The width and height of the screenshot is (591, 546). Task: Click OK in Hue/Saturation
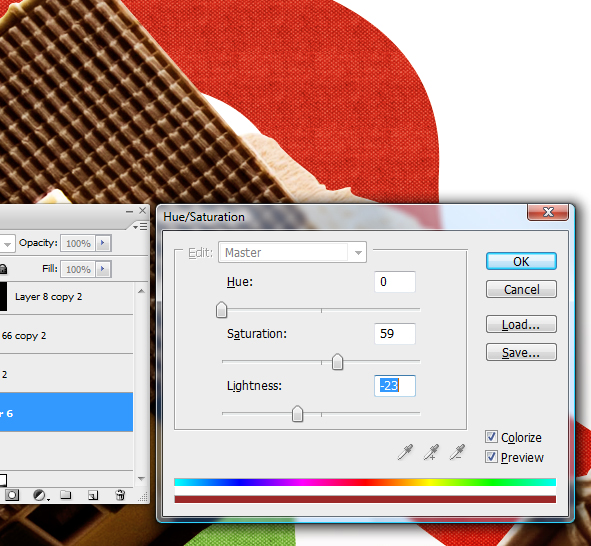pyautogui.click(x=521, y=261)
